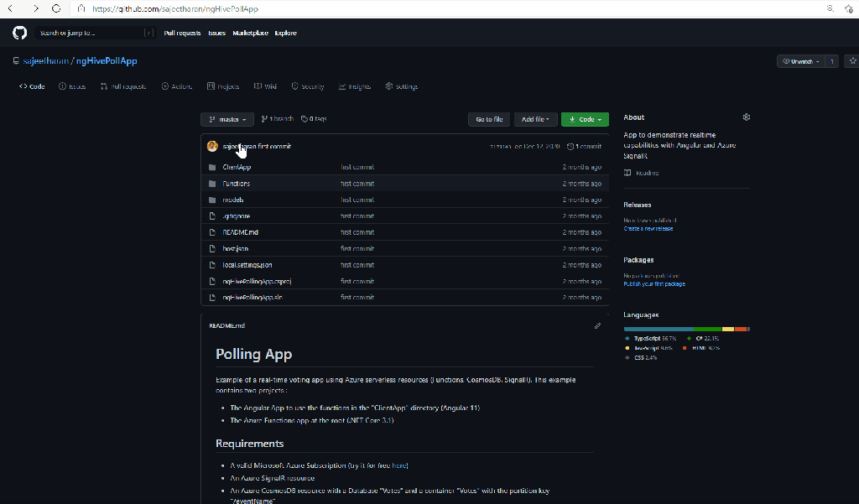Click the file icon beside README.md
The image size is (859, 504).
click(212, 232)
